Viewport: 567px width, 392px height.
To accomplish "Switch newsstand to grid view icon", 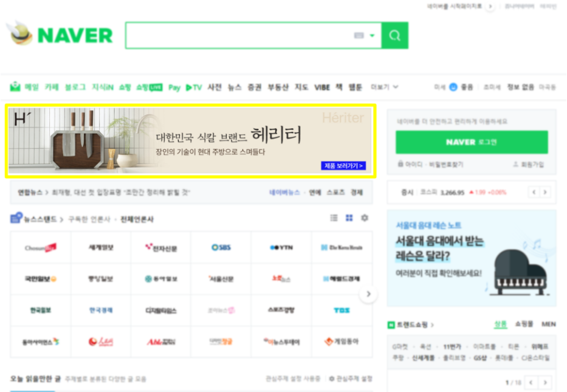I will (x=349, y=218).
